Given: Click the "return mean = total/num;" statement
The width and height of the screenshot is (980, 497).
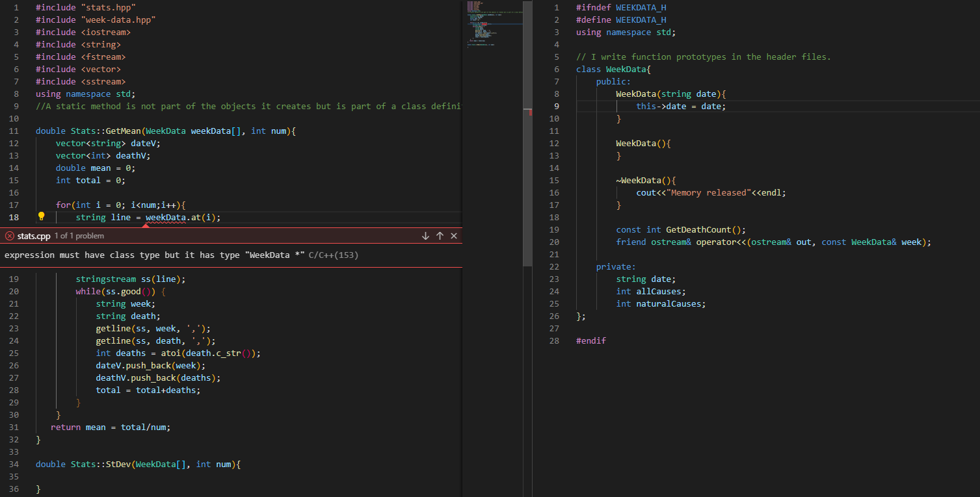Looking at the screenshot, I should (x=111, y=427).
